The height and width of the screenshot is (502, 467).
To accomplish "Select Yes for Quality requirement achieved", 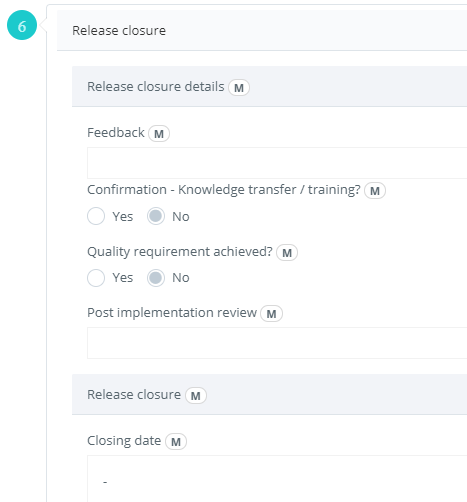I will tap(96, 278).
